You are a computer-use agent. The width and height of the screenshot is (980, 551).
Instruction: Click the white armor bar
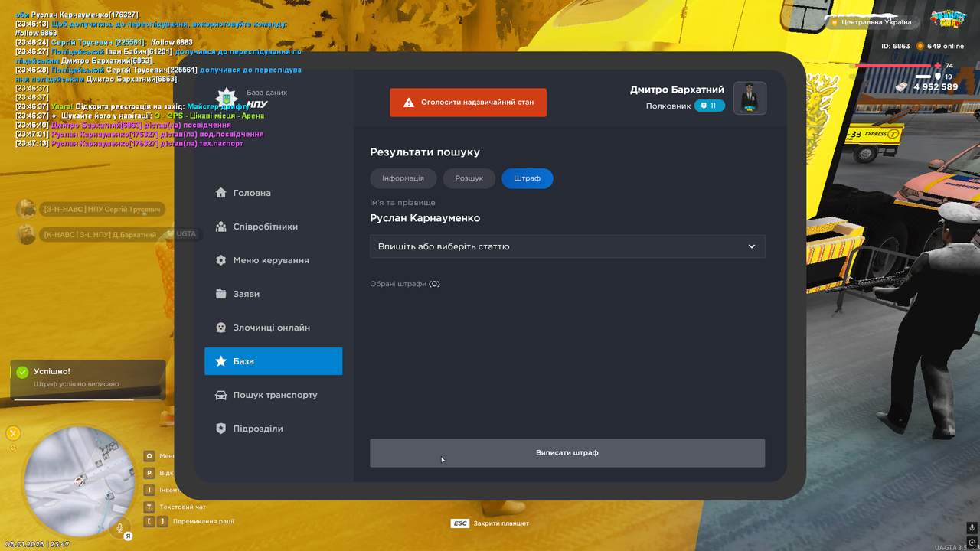(x=923, y=77)
